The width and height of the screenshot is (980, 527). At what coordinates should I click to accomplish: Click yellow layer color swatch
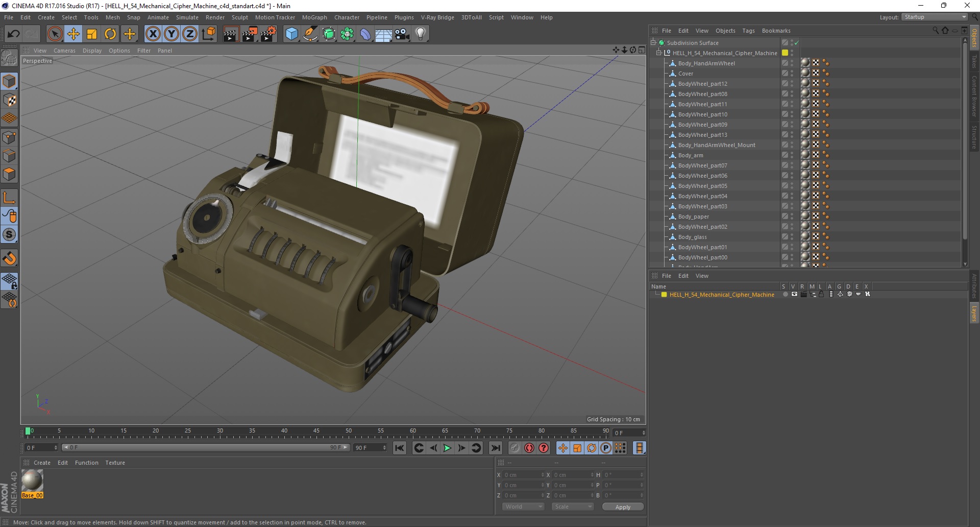[x=664, y=295]
